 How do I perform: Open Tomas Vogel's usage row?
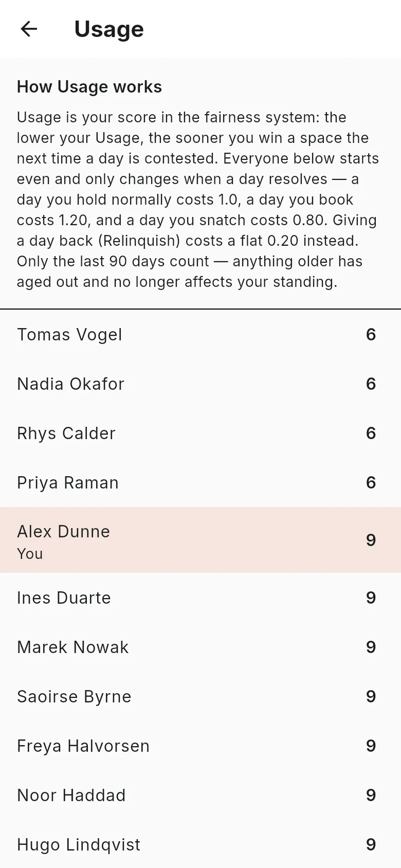coord(200,335)
